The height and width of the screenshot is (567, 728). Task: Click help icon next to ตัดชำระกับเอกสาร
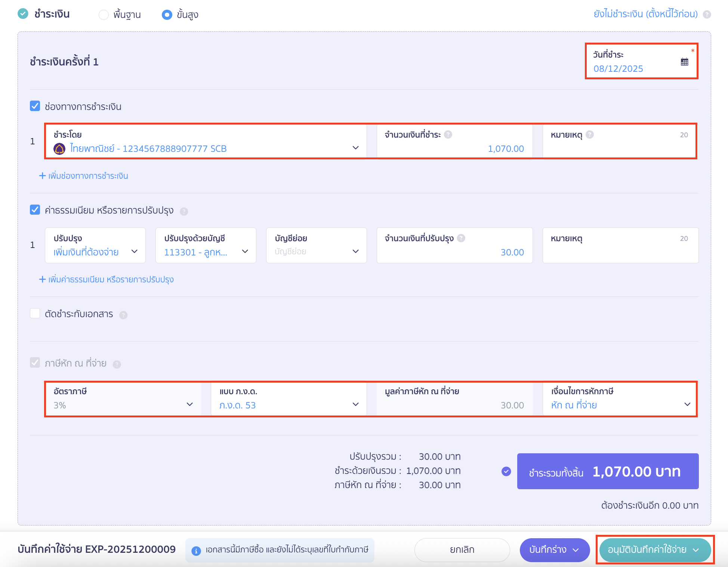(x=123, y=315)
